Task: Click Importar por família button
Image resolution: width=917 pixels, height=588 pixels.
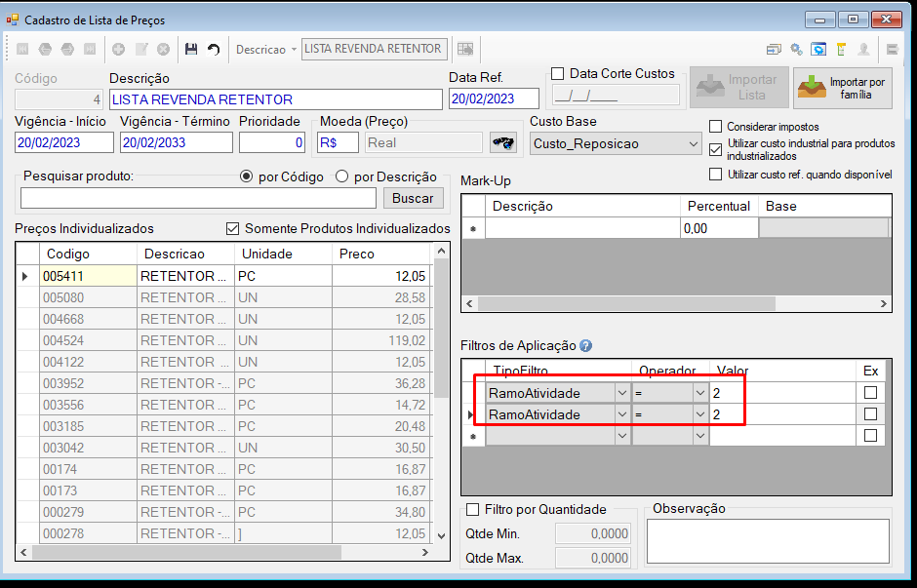Action: pyautogui.click(x=843, y=88)
